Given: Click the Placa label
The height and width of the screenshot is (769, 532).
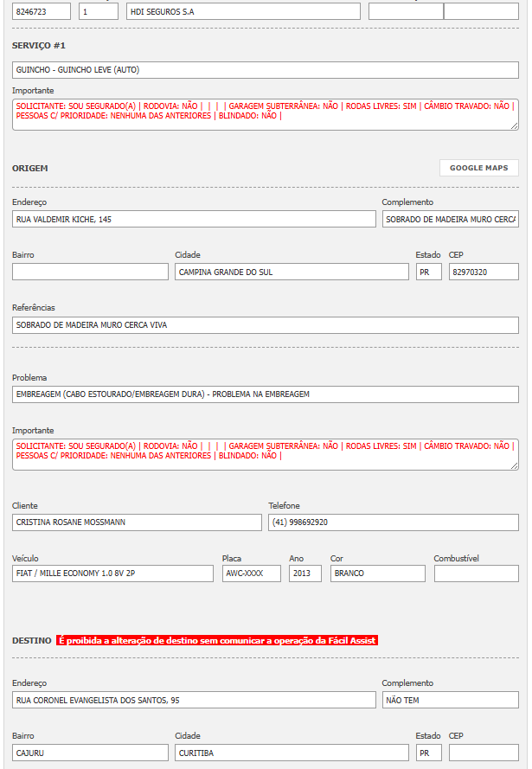Looking at the screenshot, I should coord(232,558).
